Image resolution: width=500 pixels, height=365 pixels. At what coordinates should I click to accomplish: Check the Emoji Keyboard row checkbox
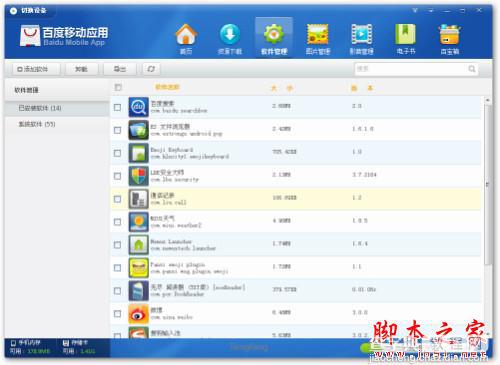coord(117,153)
